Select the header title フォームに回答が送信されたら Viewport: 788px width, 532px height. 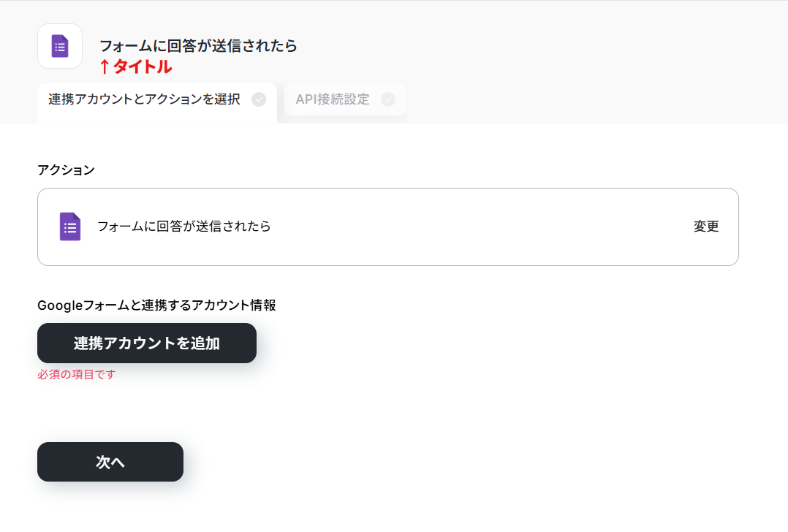pos(199,46)
